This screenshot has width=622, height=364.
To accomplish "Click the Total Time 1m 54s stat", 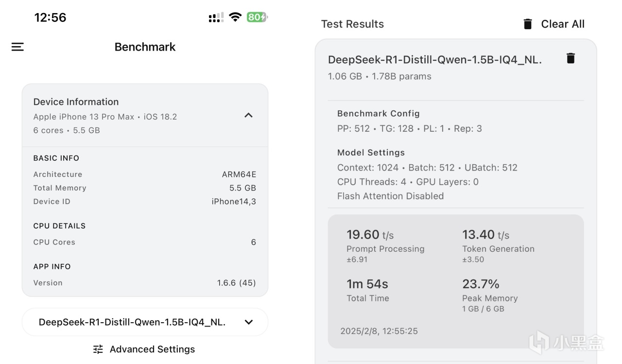I will [367, 284].
